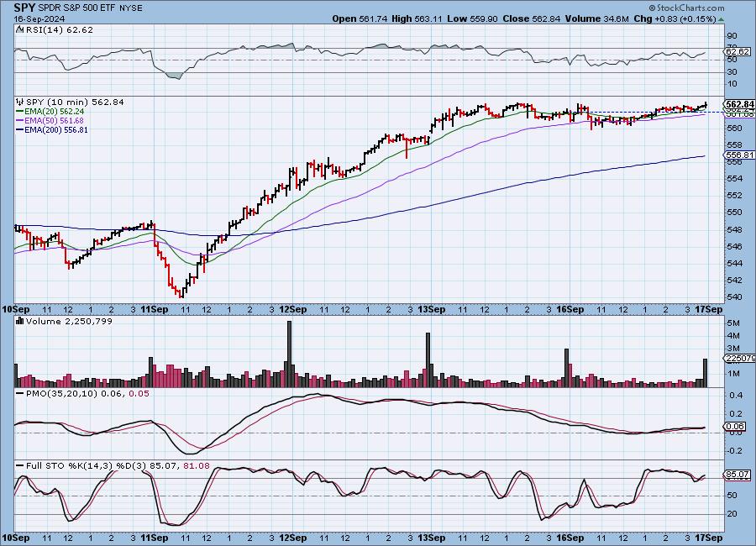
Task: Click the candlestick icon beside SPY (10 min)
Action: point(20,102)
